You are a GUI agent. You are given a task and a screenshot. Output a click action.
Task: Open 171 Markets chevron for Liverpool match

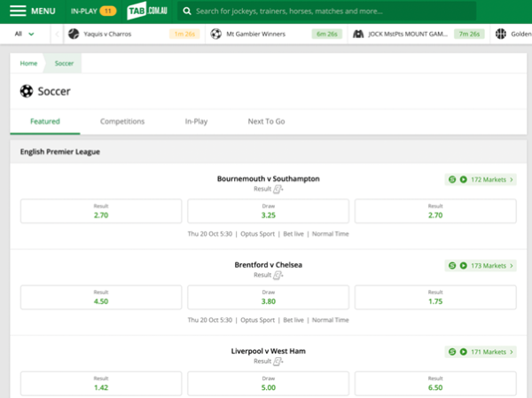[x=512, y=352]
